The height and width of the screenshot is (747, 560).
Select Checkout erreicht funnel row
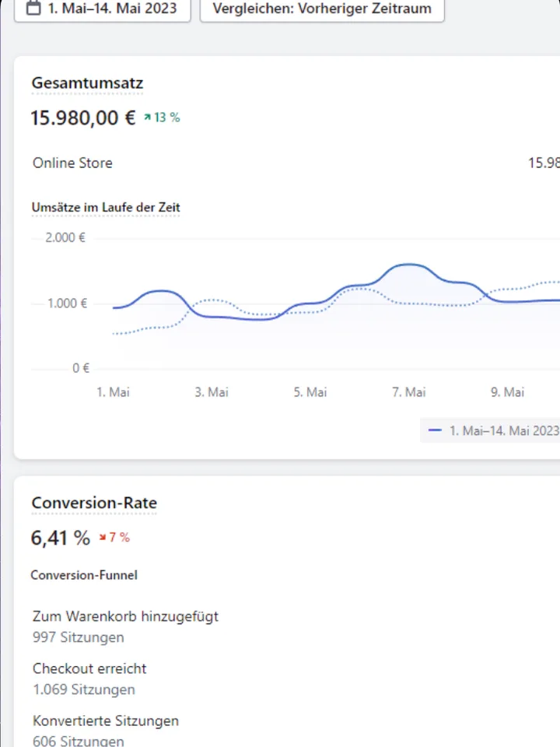click(89, 668)
